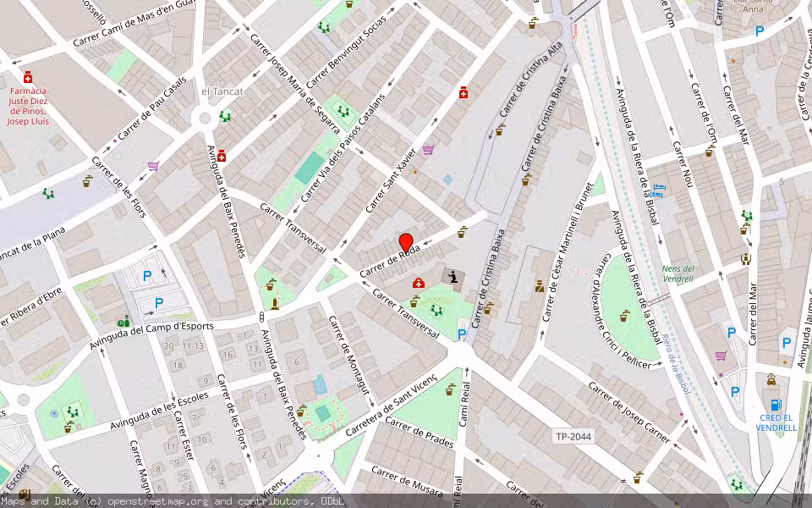Click the CRED EL VENDRELL label
Screen dimensions: 812x508
(x=776, y=423)
